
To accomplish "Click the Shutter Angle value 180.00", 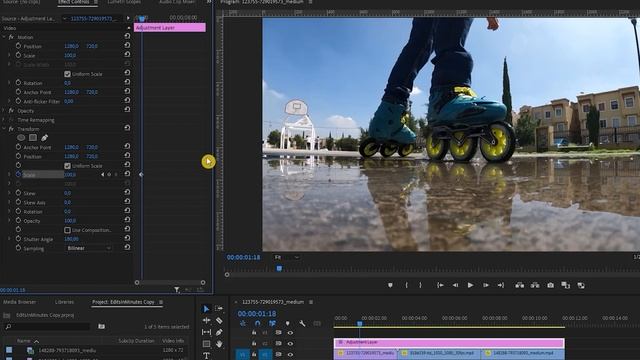I will [x=71, y=239].
